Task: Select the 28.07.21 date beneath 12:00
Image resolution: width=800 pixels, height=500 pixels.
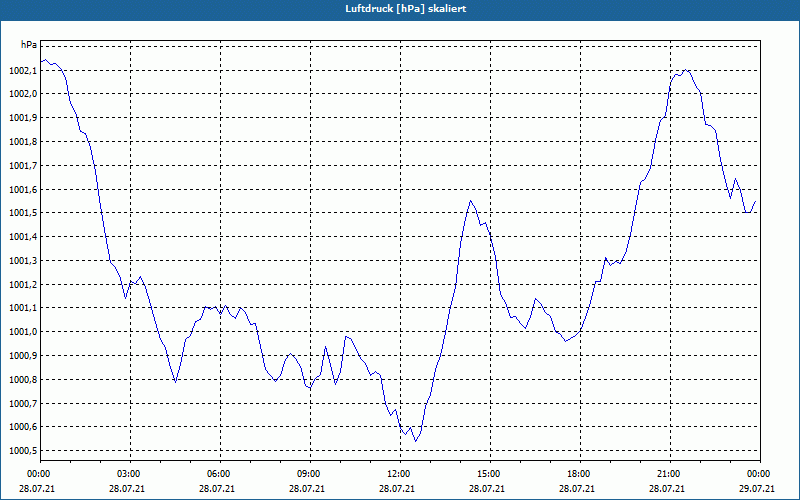Action: click(x=397, y=489)
